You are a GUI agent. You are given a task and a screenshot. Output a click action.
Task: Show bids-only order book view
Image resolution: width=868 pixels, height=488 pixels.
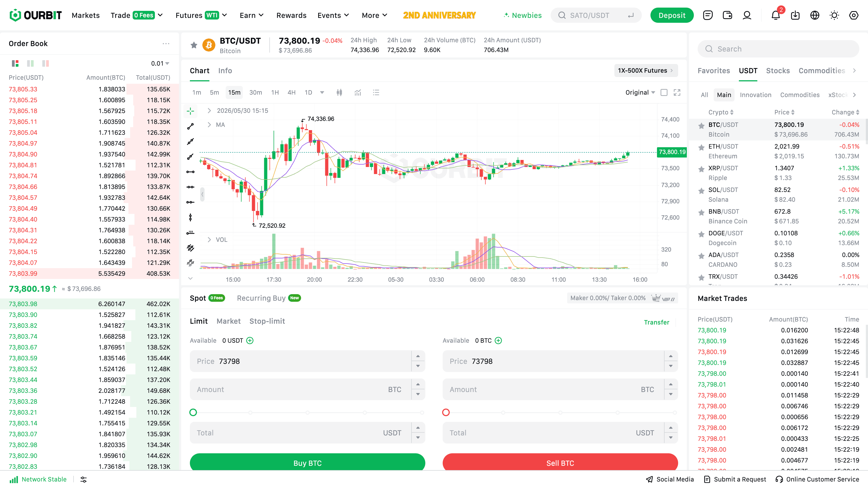pyautogui.click(x=30, y=63)
